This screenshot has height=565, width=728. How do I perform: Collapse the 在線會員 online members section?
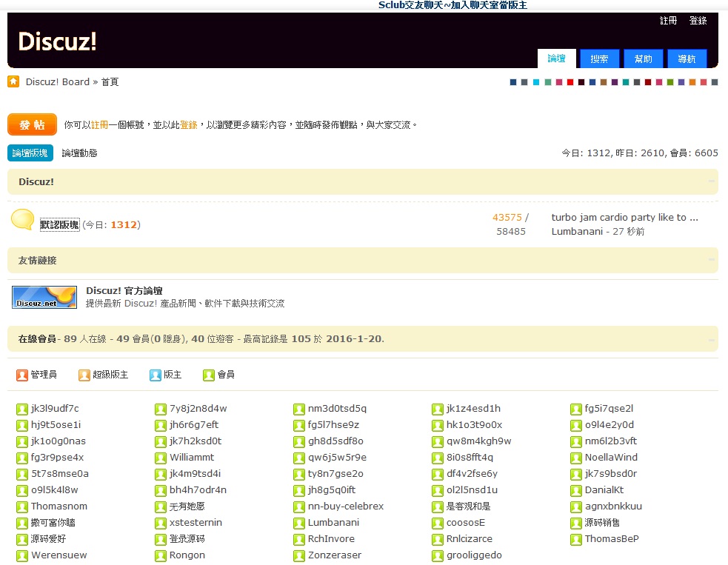tap(711, 339)
